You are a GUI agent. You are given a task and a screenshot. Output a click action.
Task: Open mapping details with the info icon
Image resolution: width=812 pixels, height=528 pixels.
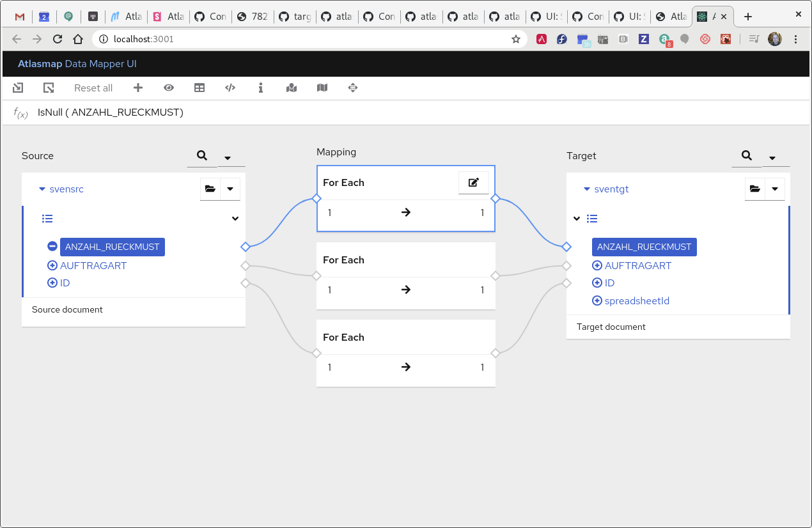261,88
